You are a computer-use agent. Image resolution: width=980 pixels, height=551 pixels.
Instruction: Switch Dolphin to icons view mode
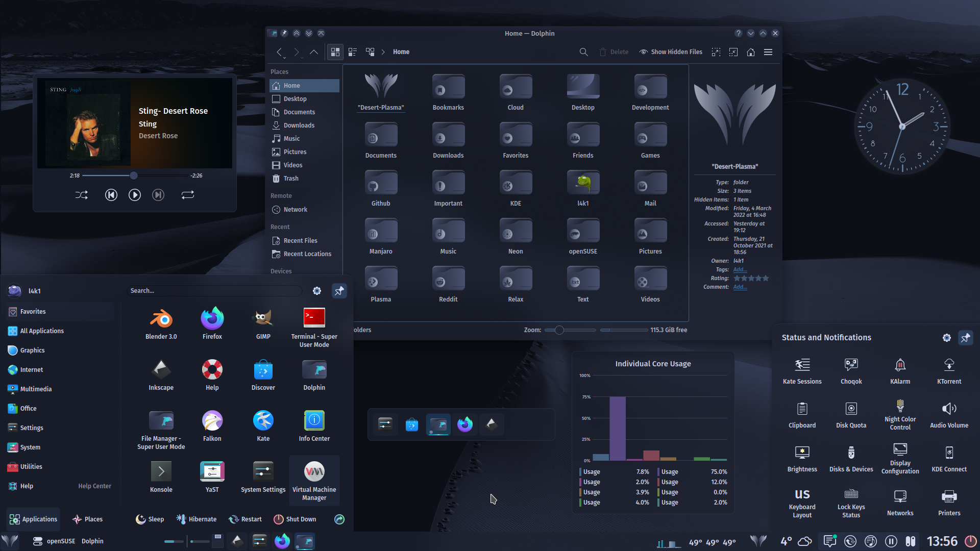point(335,52)
